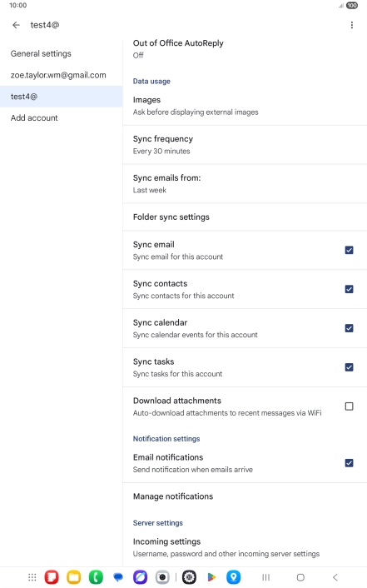The width and height of the screenshot is (367, 588).
Task: Open the Maps pin app in the taskbar
Action: click(x=233, y=577)
